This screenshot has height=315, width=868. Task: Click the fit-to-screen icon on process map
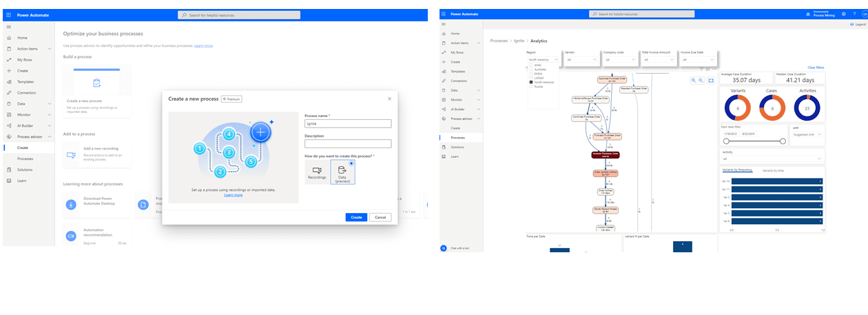pyautogui.click(x=711, y=81)
